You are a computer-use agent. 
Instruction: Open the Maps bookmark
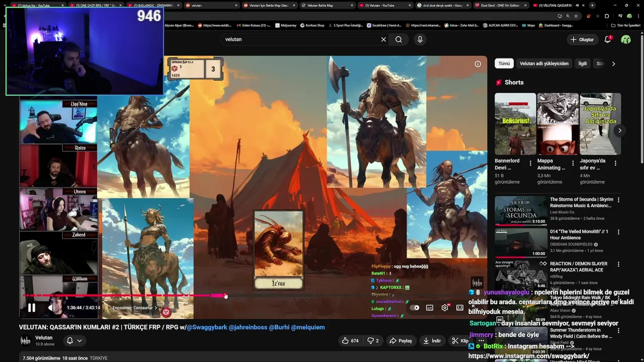[528, 25]
